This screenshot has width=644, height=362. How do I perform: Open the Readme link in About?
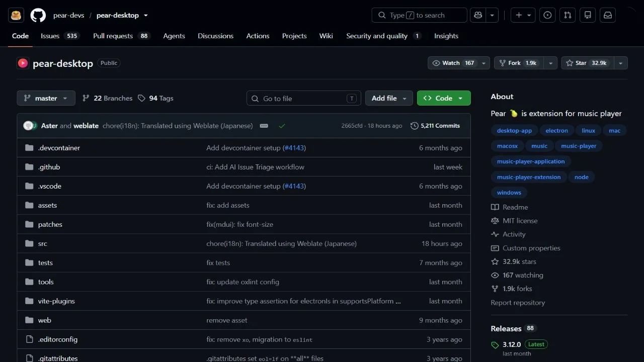(x=510, y=207)
